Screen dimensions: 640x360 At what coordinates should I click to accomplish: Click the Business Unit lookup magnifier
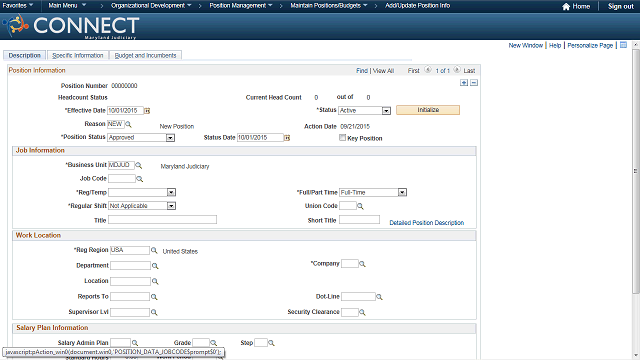pos(139,165)
